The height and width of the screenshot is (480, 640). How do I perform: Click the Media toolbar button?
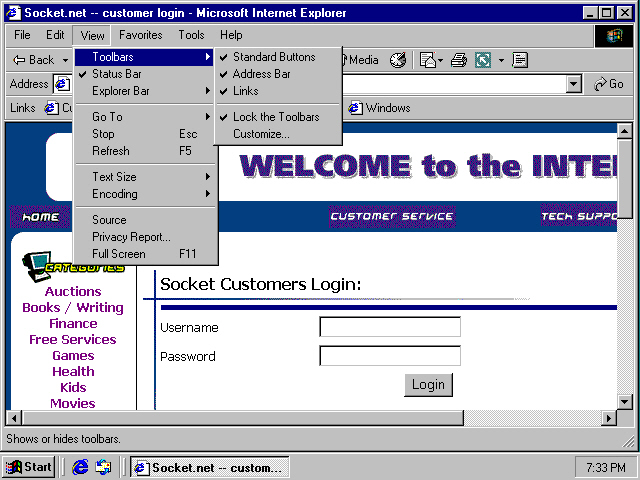(361, 60)
